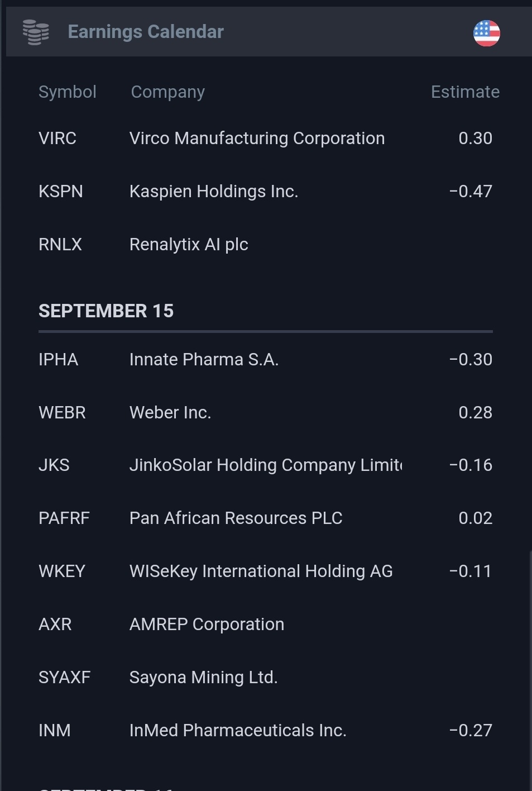
Task: Open Kaspien Holdings Inc. row
Action: pyautogui.click(x=266, y=191)
